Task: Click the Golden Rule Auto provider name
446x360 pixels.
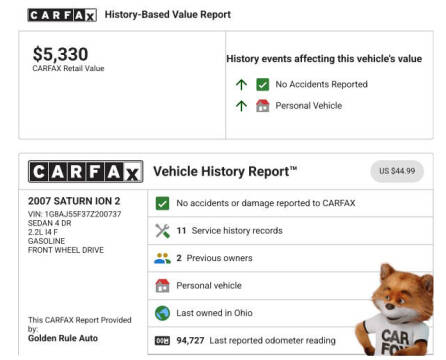Action: coord(63,338)
